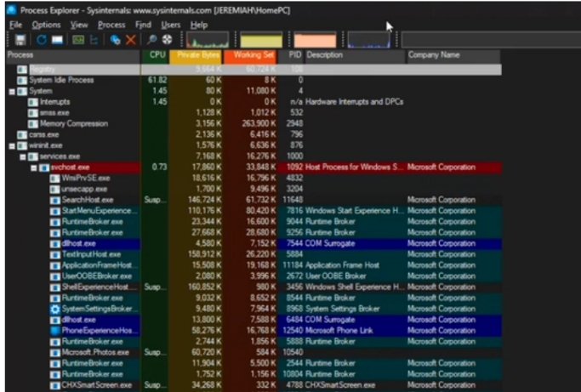
Task: Click the icon beside System Idle Process
Action: click(22, 80)
